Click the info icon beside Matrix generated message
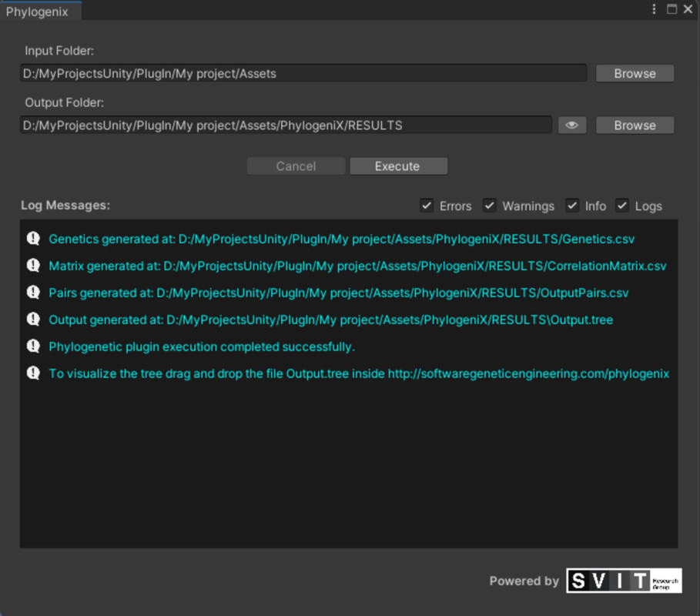This screenshot has width=700, height=616. point(33,266)
